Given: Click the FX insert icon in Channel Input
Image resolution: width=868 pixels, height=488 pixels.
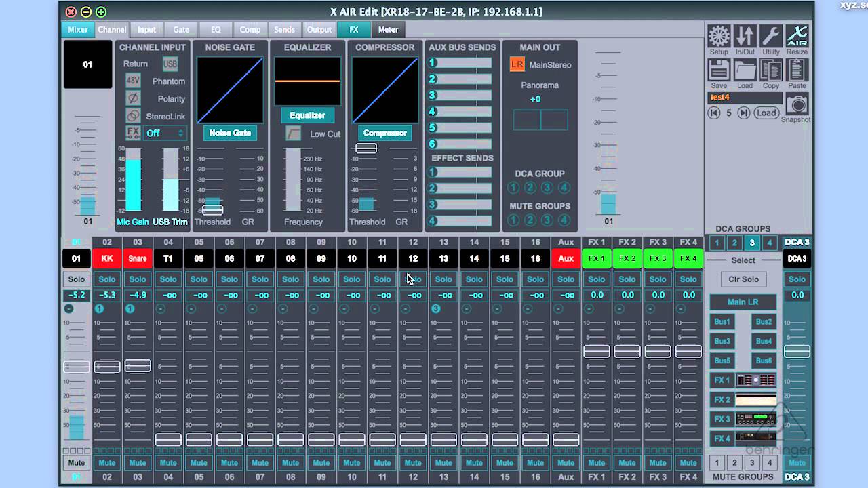Looking at the screenshot, I should pos(133,133).
